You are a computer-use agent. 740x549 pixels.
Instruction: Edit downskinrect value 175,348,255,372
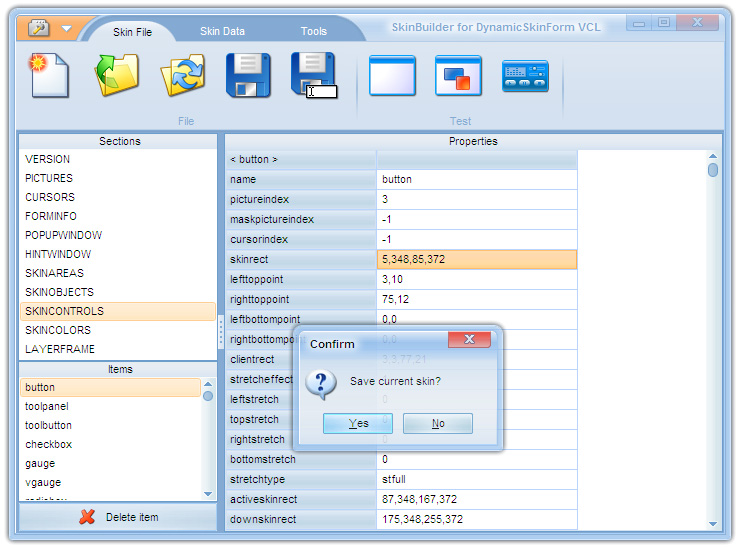click(477, 519)
